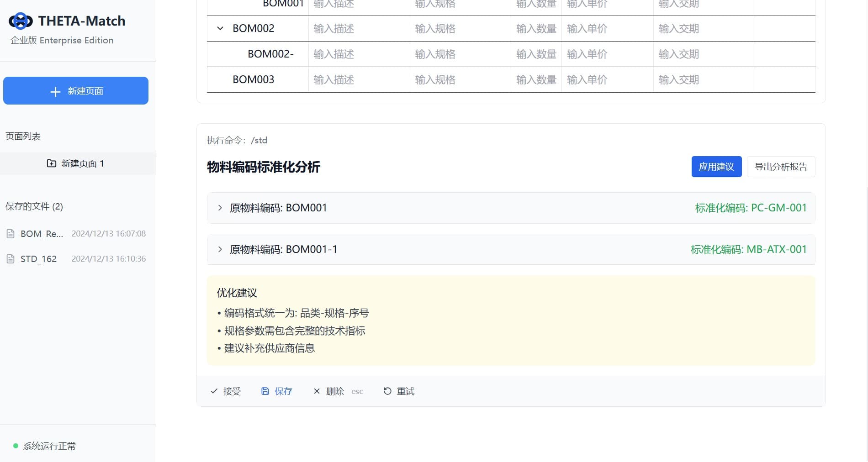Click the file icon next to BOM_Re file

point(11,233)
